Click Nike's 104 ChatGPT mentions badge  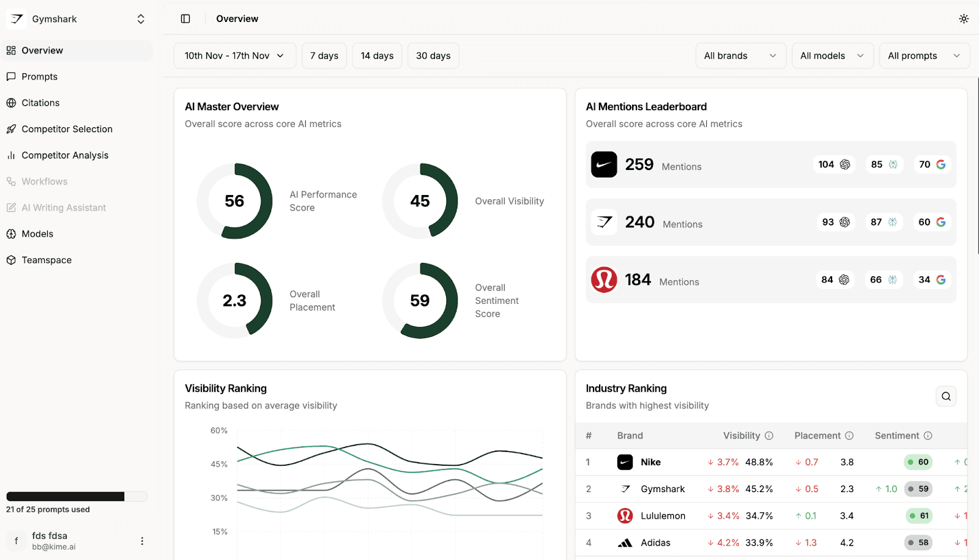pyautogui.click(x=835, y=164)
